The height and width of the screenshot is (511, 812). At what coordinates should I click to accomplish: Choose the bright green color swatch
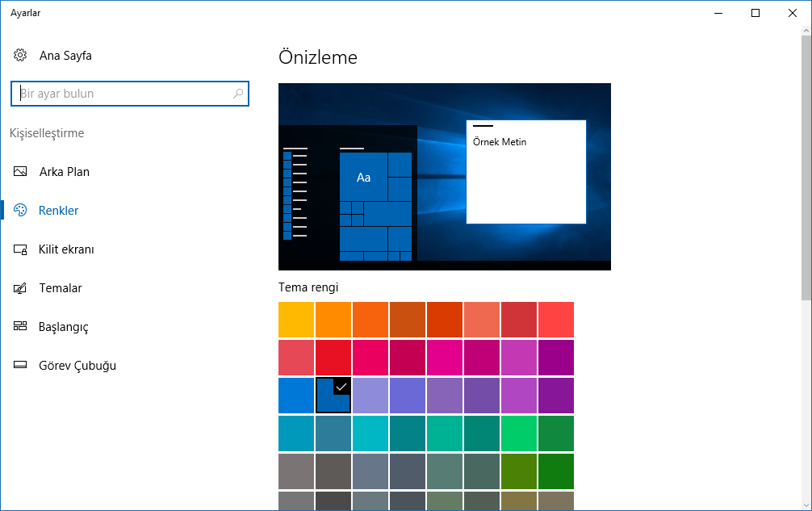(519, 434)
